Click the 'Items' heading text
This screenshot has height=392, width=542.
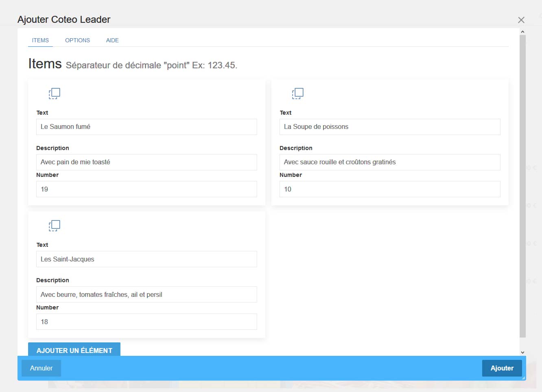pyautogui.click(x=45, y=64)
